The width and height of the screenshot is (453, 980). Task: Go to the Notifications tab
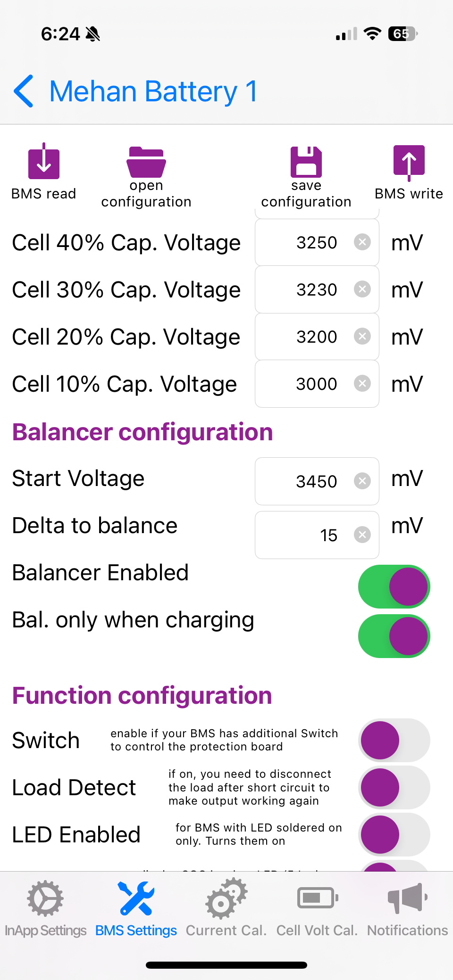(407, 908)
